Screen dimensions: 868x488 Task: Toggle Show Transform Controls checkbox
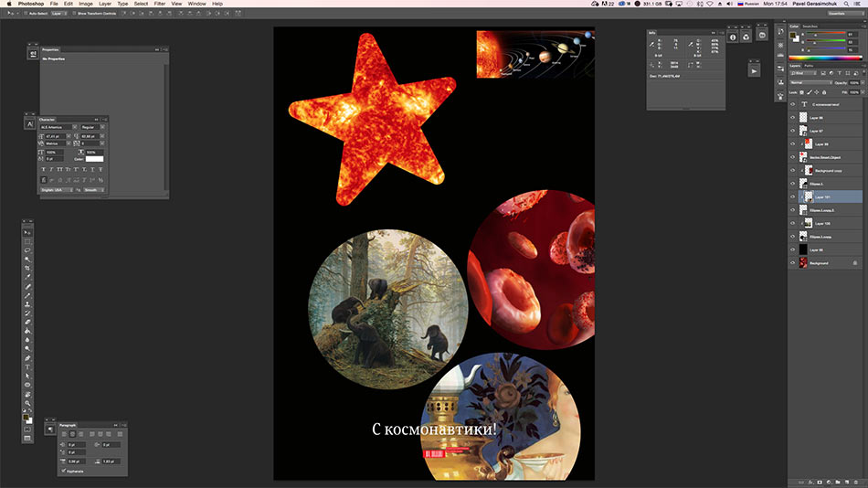click(x=74, y=14)
